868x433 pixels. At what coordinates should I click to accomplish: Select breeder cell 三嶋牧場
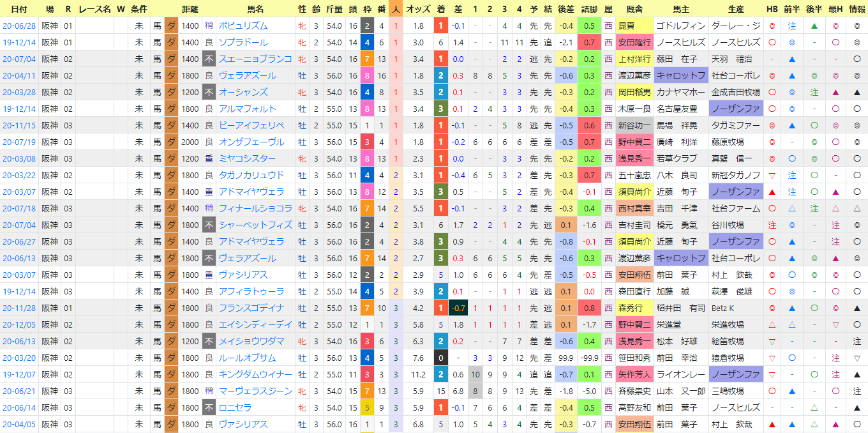coord(736,391)
